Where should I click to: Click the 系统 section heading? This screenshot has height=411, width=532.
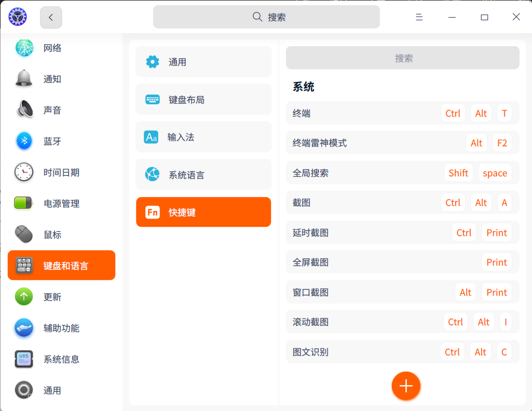click(303, 87)
